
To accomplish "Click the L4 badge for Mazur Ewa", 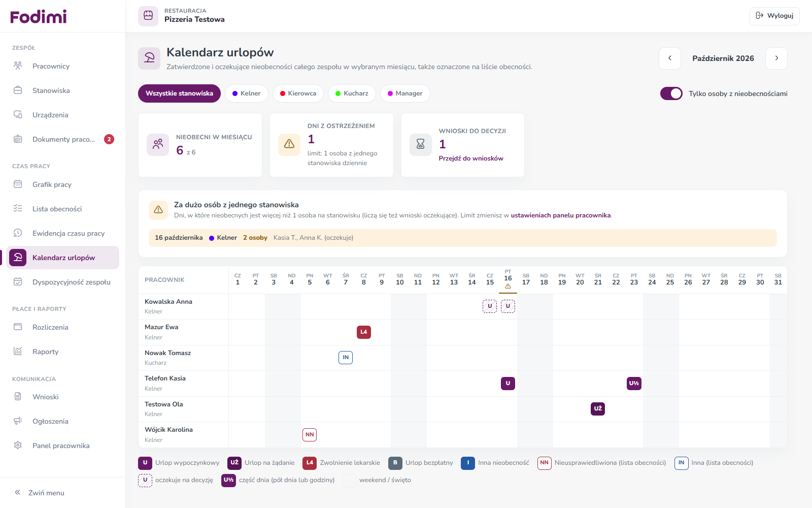I will pyautogui.click(x=364, y=332).
